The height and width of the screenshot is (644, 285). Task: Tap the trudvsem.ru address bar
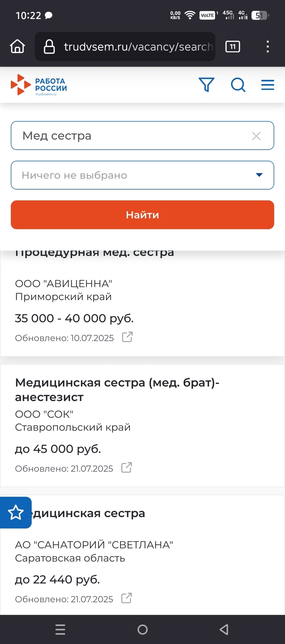(x=130, y=47)
